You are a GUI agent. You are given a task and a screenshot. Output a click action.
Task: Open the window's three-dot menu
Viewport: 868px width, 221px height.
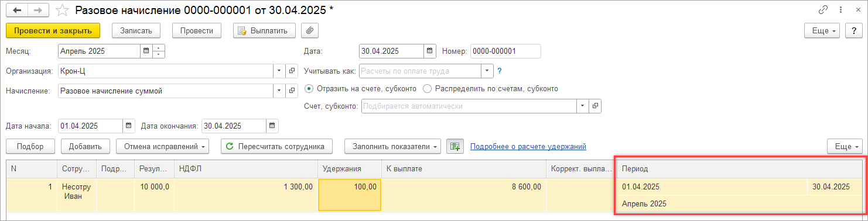click(841, 10)
